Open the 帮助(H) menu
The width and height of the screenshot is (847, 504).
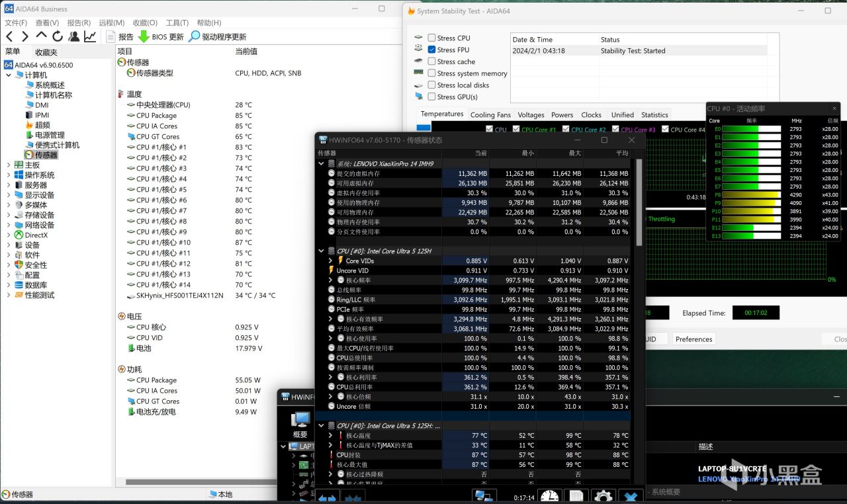[209, 22]
